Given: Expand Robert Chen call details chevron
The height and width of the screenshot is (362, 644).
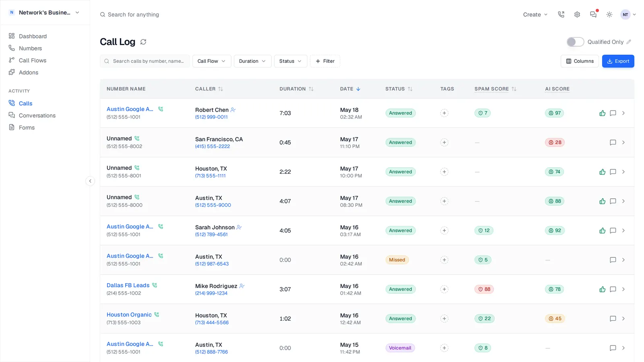Looking at the screenshot, I should click(x=623, y=113).
